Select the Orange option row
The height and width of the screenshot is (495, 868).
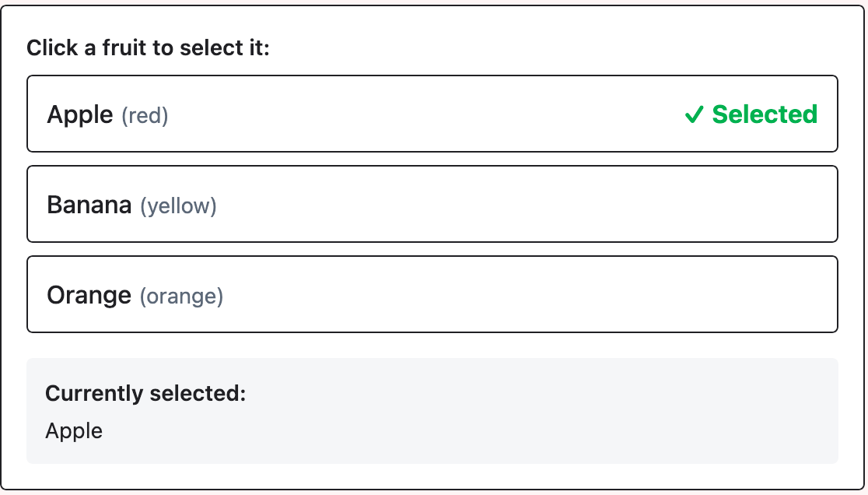432,294
